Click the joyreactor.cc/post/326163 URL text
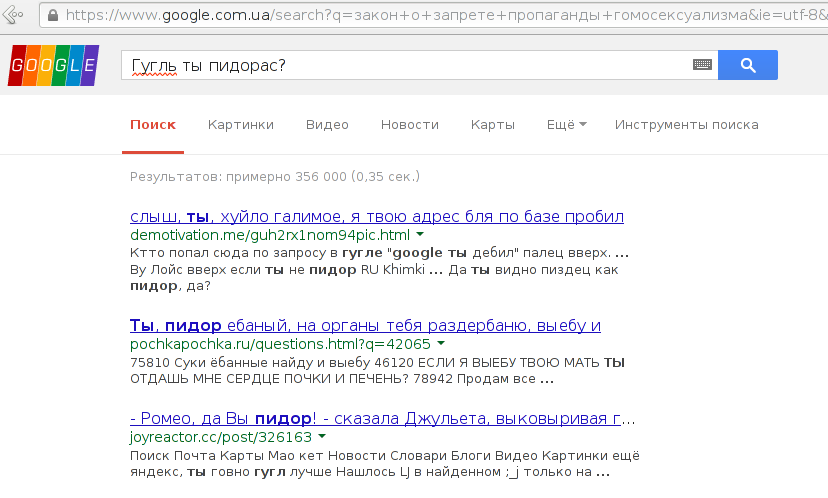828x498 pixels. pyautogui.click(x=221, y=437)
